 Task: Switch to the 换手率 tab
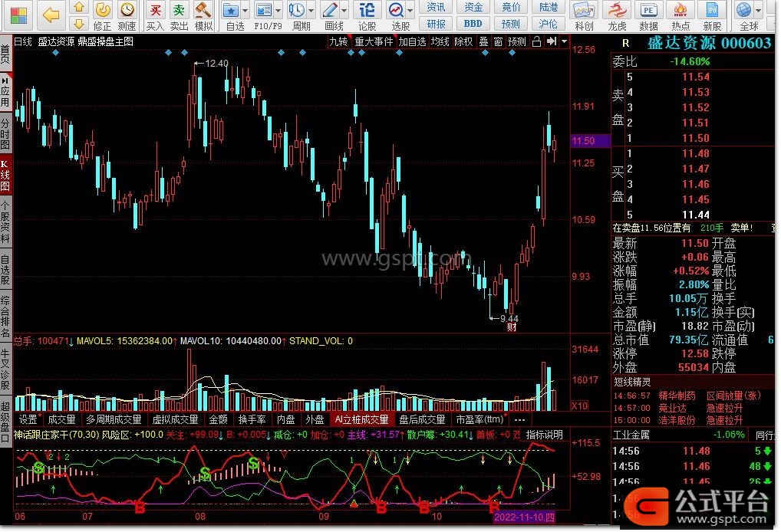[252, 419]
